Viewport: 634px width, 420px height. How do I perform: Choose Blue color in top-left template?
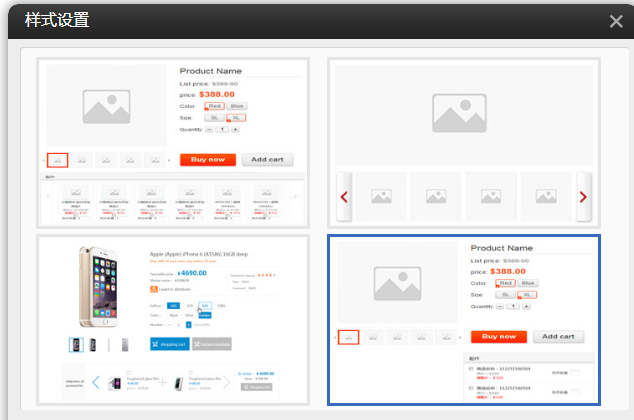point(237,105)
